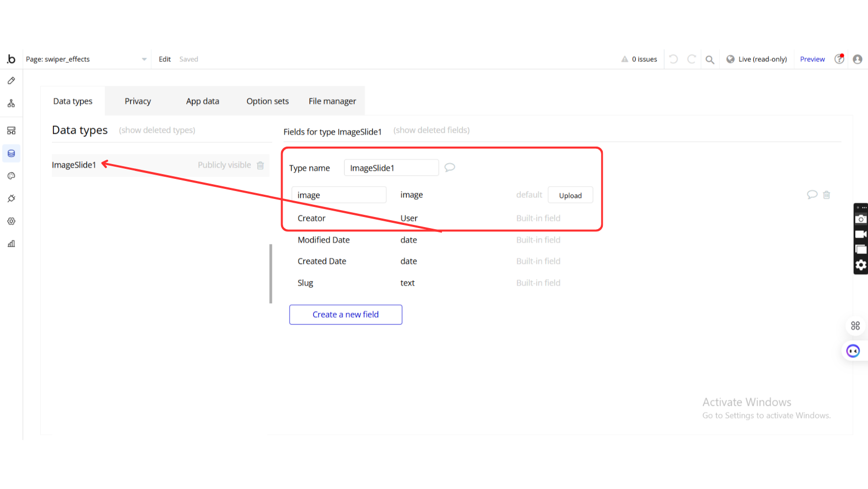Open the Plugins tab plug icon
Viewport: 868px width, 489px height.
[x=11, y=198]
